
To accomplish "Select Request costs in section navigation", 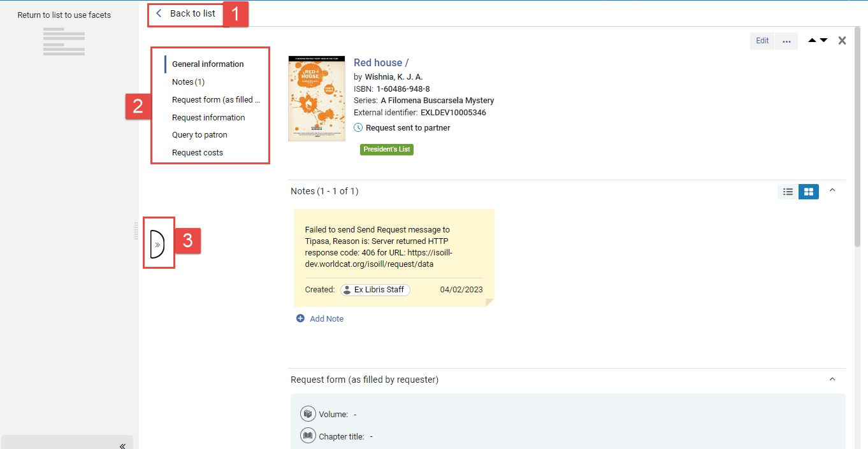I will (198, 153).
